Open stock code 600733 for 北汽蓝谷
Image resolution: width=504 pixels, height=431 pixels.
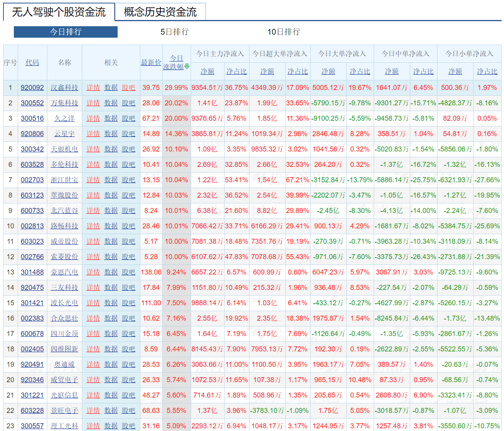[x=32, y=211]
